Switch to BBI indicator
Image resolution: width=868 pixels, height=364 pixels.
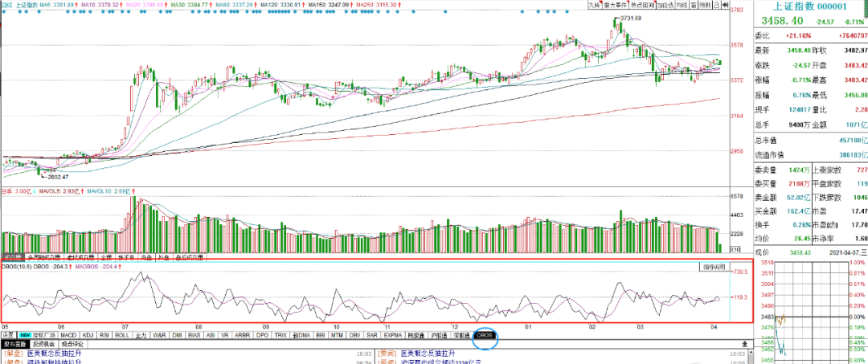(x=321, y=335)
